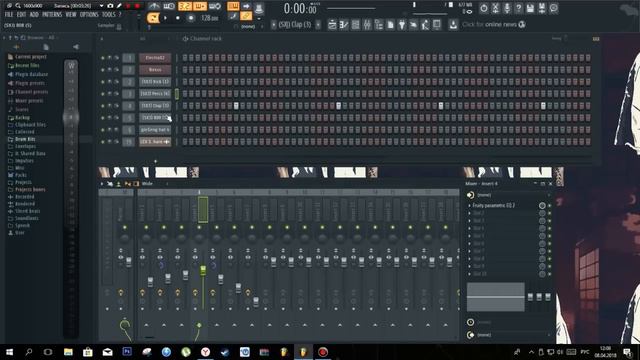Open the mixer view toolbar icon
Viewport: 640px width, 360px height.
click(367, 25)
